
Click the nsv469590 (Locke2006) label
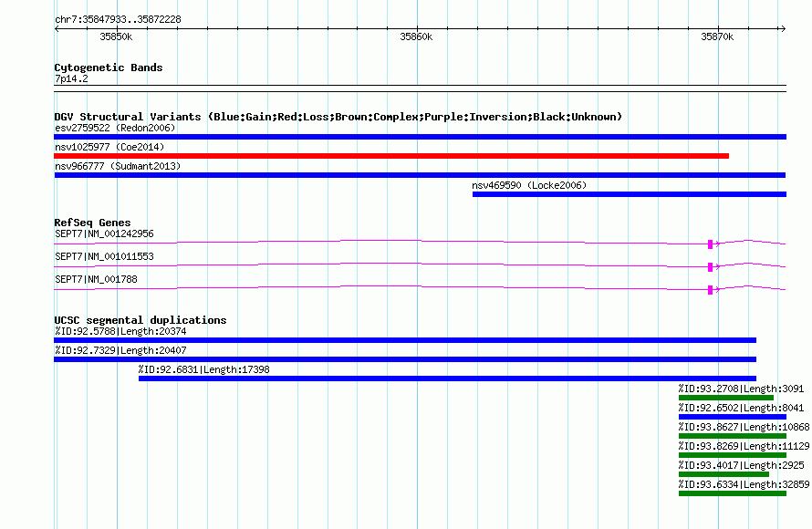point(529,185)
